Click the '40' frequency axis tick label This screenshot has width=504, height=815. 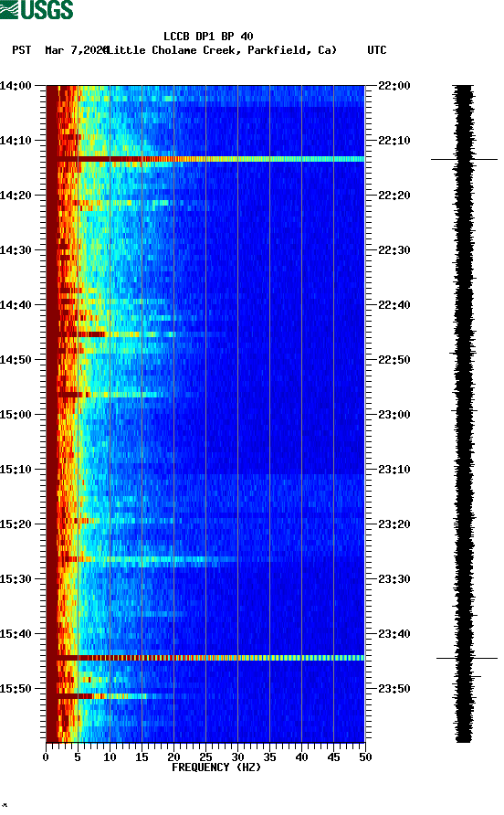click(x=301, y=757)
